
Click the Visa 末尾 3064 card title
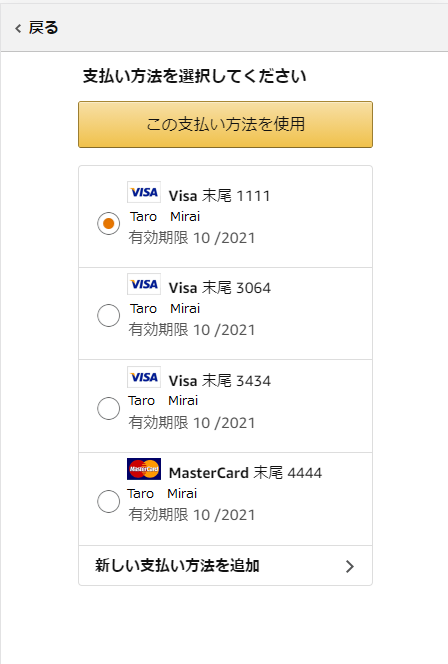tap(220, 288)
